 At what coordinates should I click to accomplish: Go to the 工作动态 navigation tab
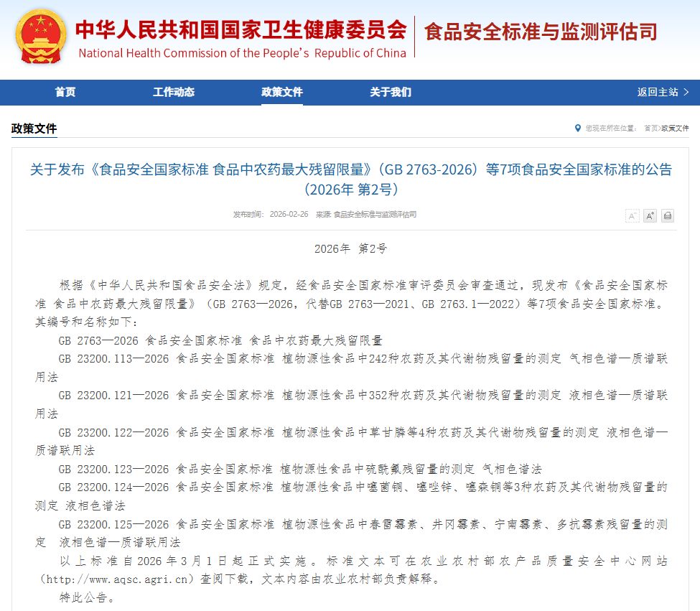click(x=174, y=92)
